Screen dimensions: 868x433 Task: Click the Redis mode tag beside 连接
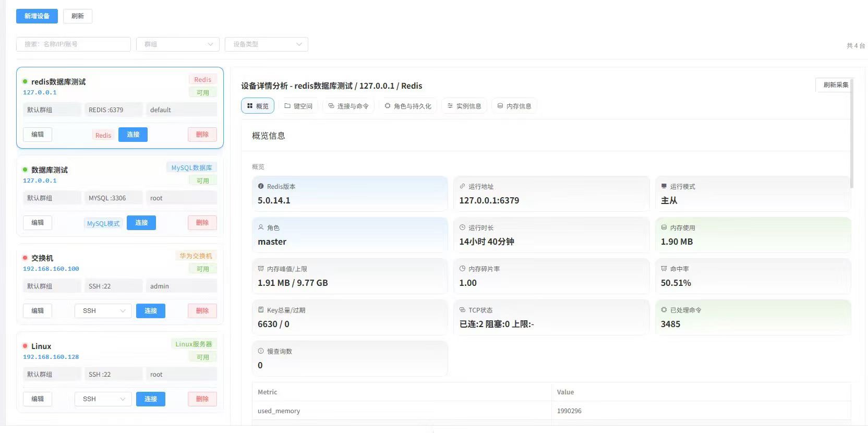tap(103, 135)
